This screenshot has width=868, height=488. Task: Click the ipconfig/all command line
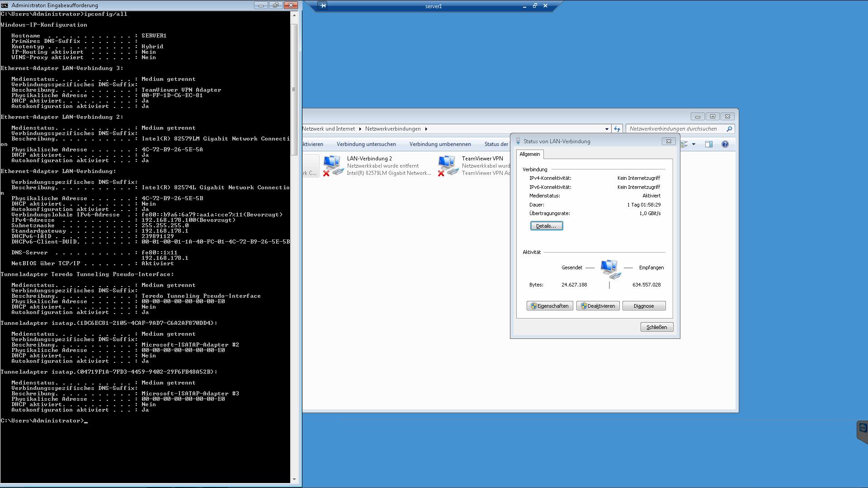click(64, 14)
